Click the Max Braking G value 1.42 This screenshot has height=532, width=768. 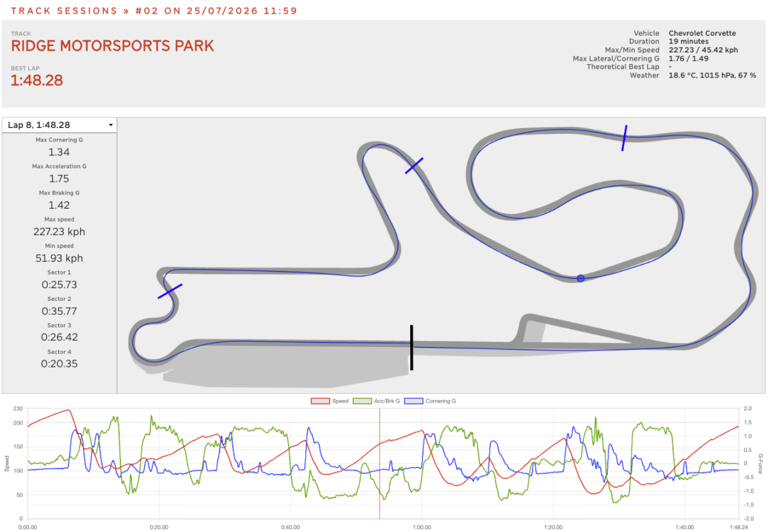[x=59, y=206]
